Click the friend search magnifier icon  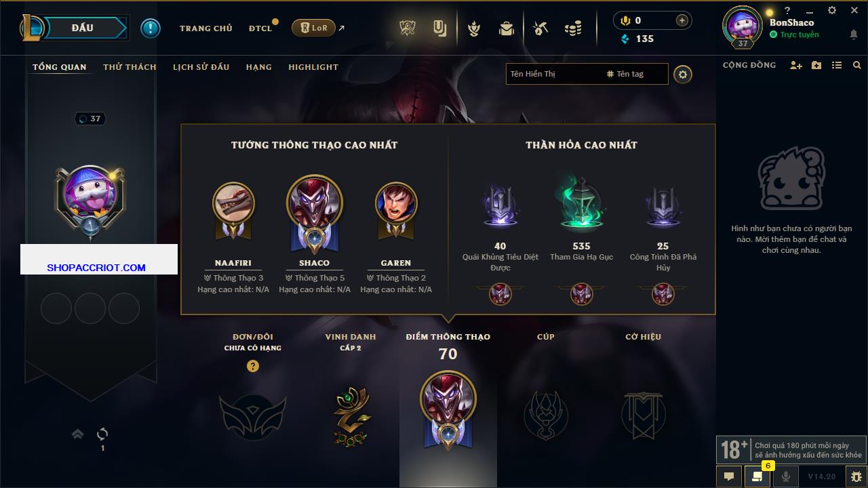[857, 66]
